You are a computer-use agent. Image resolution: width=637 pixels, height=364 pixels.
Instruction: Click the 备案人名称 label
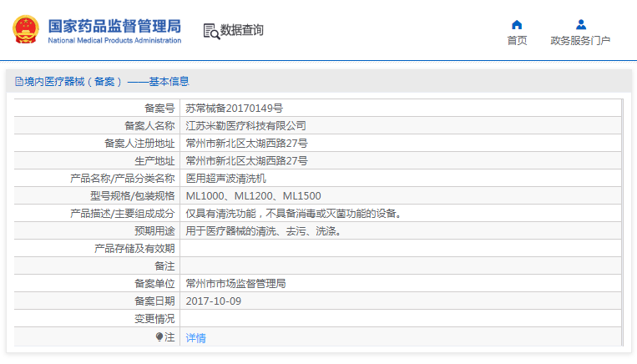[x=149, y=125]
